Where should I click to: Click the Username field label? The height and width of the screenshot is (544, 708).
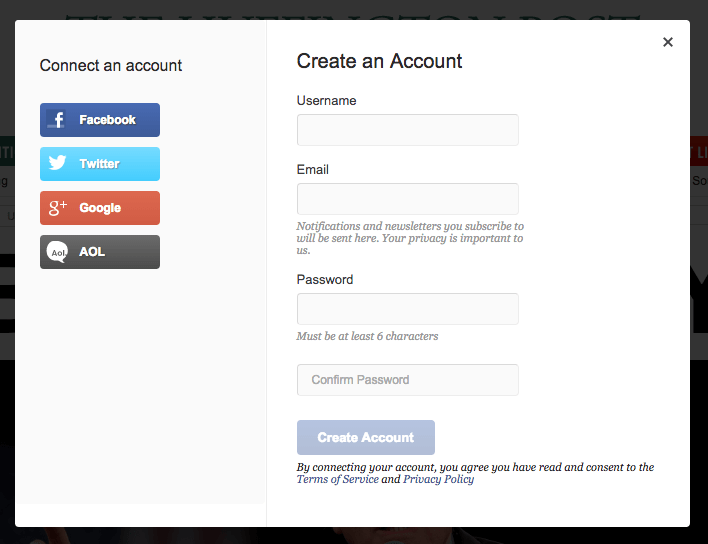pos(326,101)
